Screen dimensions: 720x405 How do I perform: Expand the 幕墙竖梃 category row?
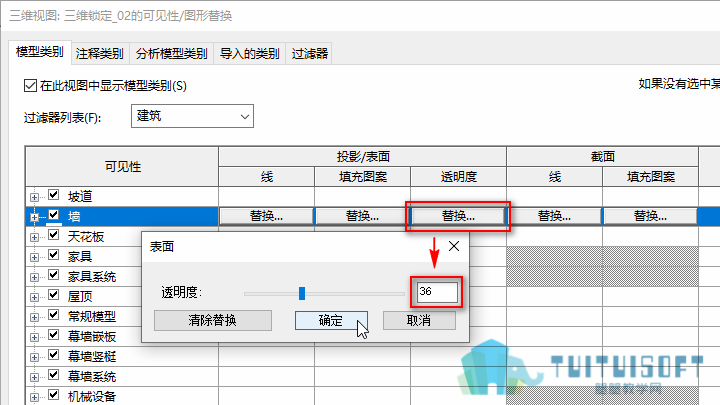[34, 357]
